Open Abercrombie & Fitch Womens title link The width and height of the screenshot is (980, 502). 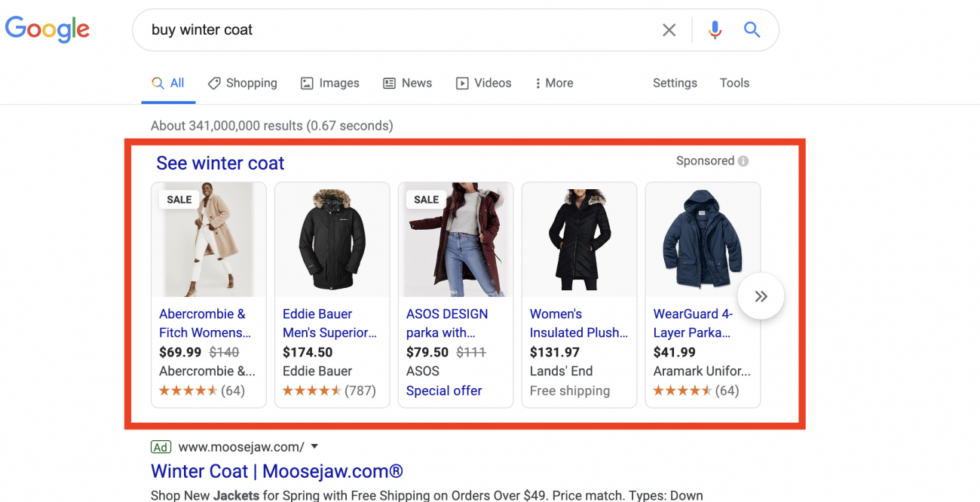205,323
